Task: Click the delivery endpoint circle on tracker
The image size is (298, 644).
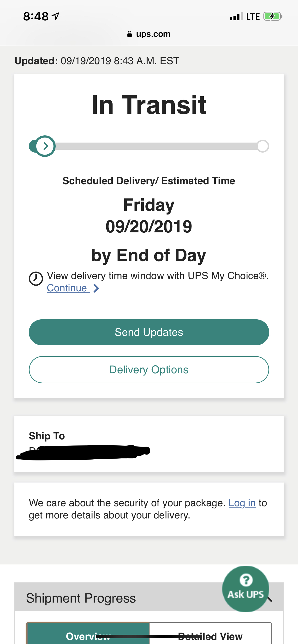Action: coord(263,146)
